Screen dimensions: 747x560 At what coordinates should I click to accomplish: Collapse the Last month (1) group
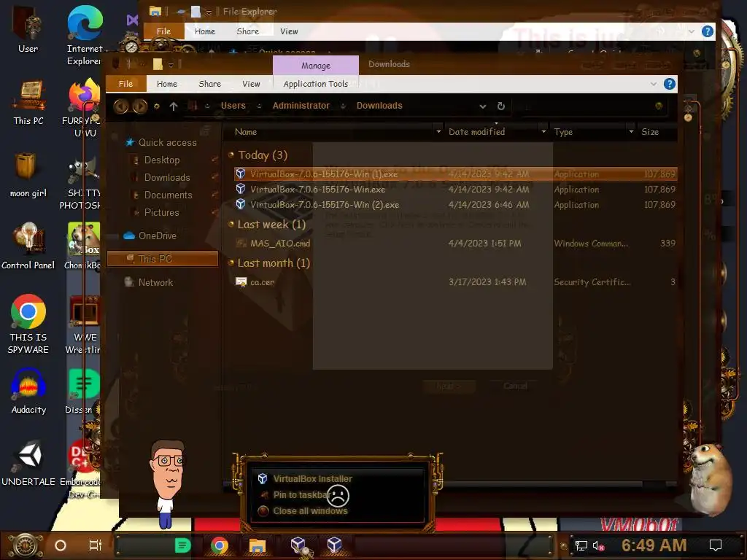tap(231, 262)
